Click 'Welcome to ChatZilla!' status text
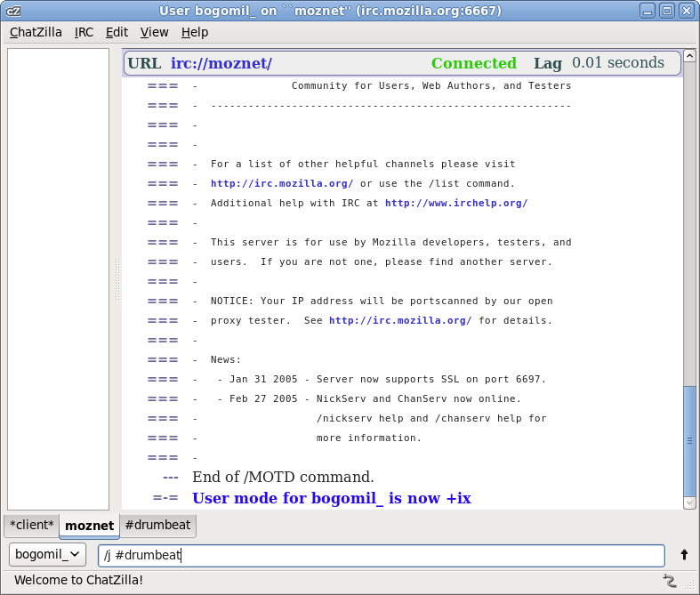Screen dimensions: 700x595 pos(78,580)
